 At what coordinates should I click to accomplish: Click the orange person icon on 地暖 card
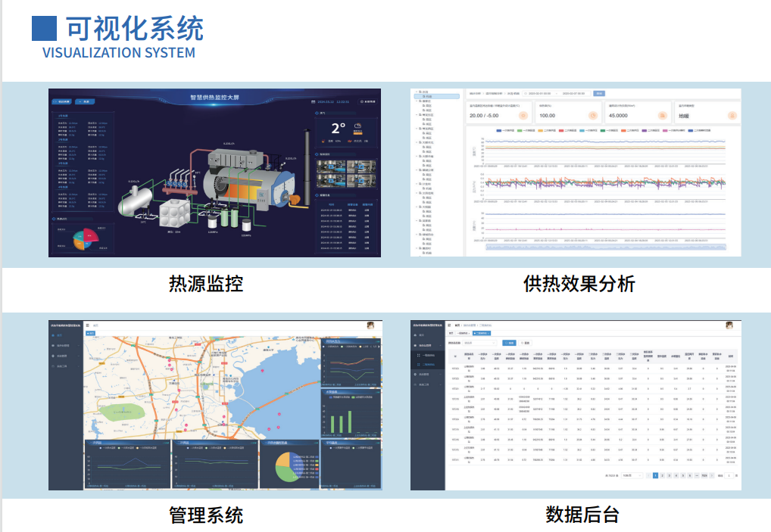pos(732,115)
